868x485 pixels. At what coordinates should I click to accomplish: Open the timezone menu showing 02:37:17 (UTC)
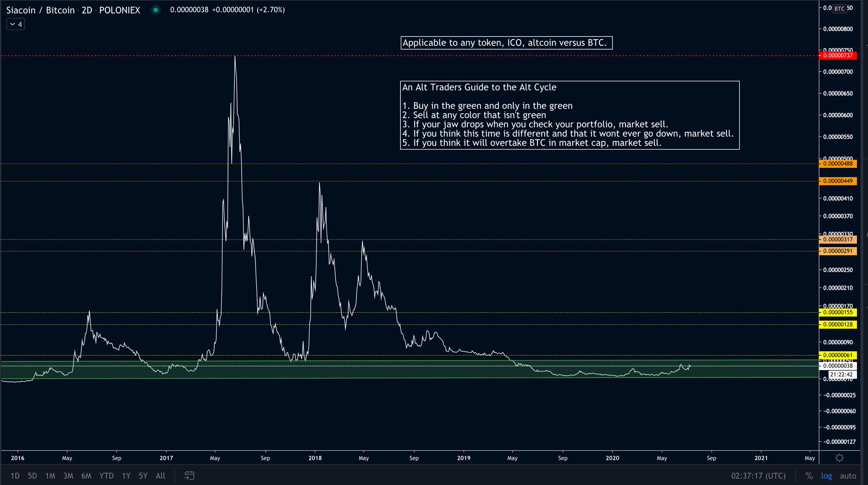click(x=758, y=476)
